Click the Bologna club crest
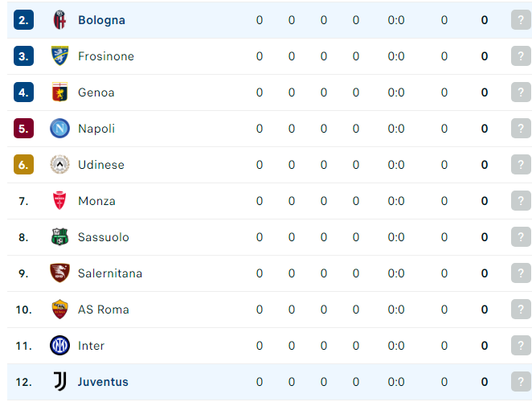The width and height of the screenshot is (532, 402). (59, 19)
